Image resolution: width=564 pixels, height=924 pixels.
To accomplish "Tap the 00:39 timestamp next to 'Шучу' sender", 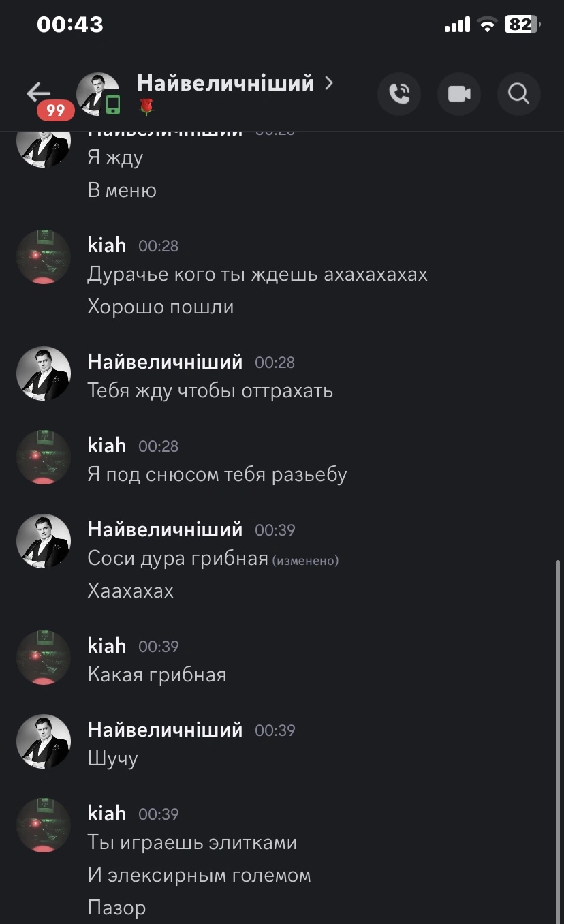I will (275, 730).
